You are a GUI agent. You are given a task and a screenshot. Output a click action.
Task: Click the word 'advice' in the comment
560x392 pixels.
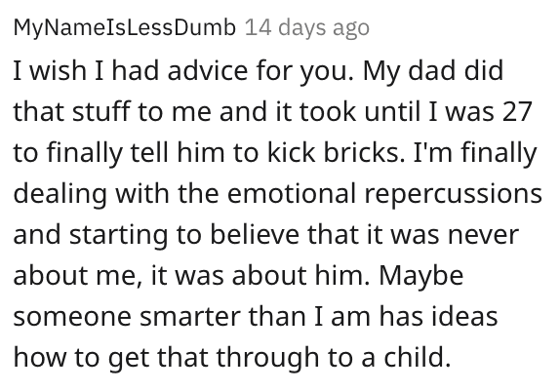coord(208,70)
